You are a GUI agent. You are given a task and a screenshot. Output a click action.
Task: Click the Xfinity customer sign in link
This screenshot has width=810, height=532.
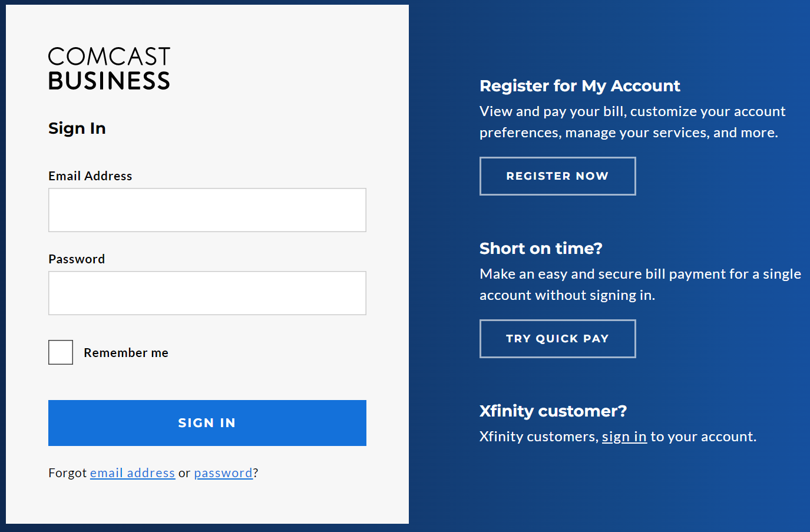(624, 437)
